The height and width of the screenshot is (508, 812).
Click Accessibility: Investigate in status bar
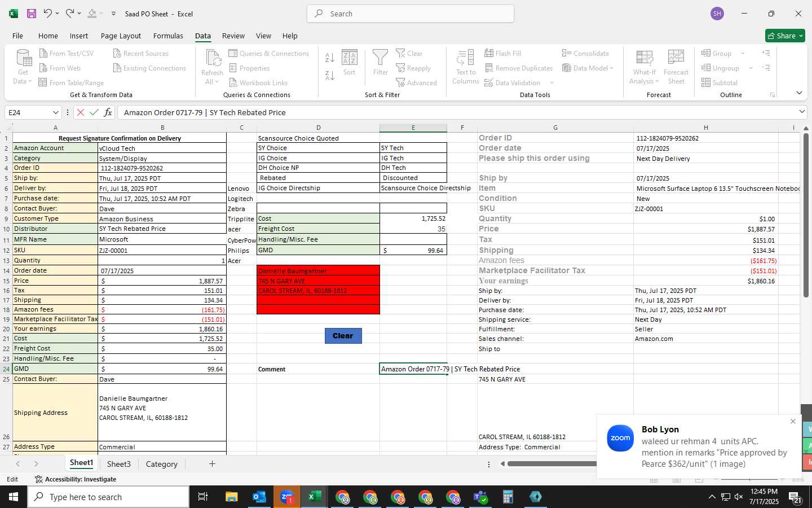(76, 479)
